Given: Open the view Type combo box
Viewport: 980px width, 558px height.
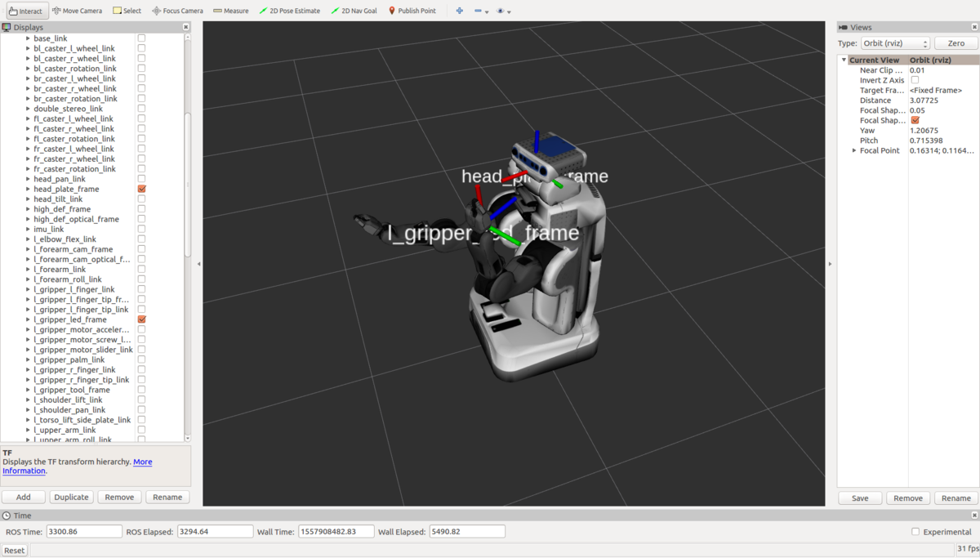Looking at the screenshot, I should click(x=896, y=43).
